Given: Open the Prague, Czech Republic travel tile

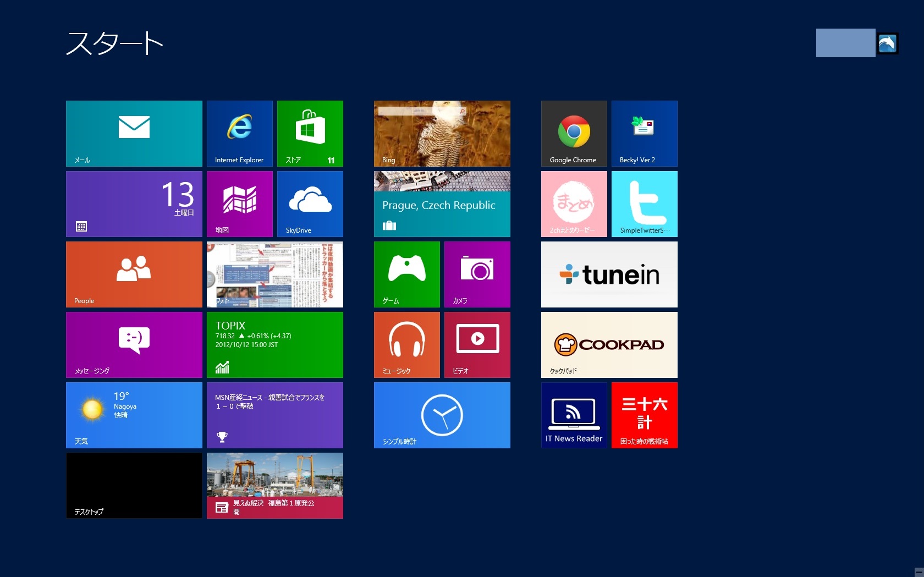Looking at the screenshot, I should (442, 204).
